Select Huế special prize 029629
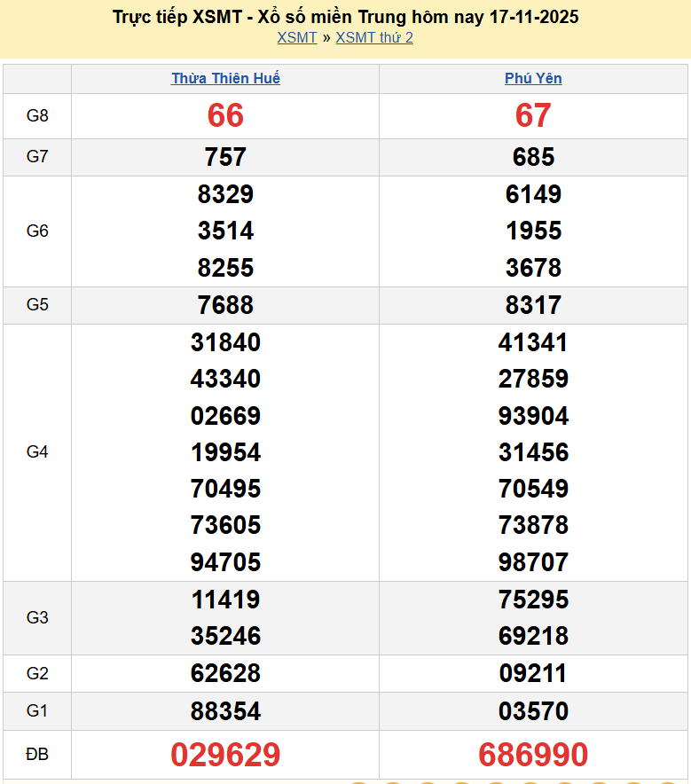The width and height of the screenshot is (691, 784). click(225, 755)
